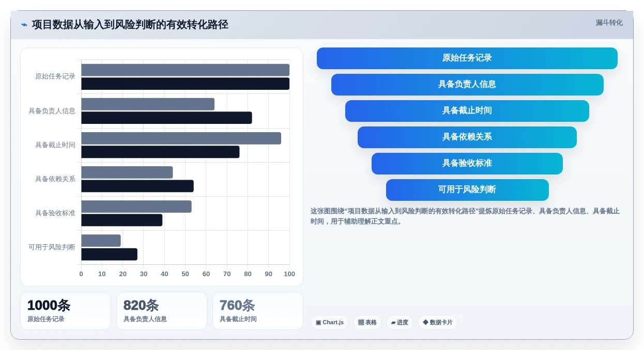Image resolution: width=644 pixels, height=350 pixels.
Task: Click the dark bar for 原始任务记录
Action: point(185,84)
